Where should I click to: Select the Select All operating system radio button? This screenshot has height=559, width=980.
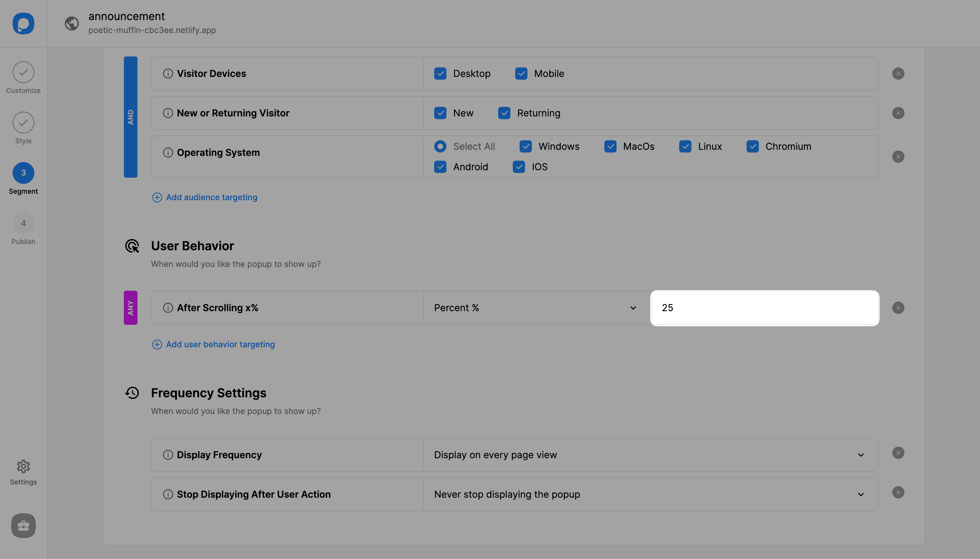coord(440,146)
